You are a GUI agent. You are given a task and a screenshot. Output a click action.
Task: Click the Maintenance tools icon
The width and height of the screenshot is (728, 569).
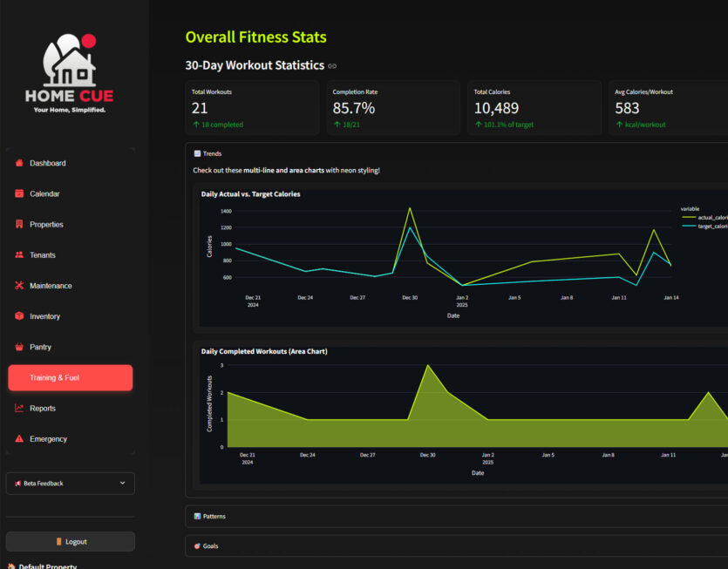19,286
